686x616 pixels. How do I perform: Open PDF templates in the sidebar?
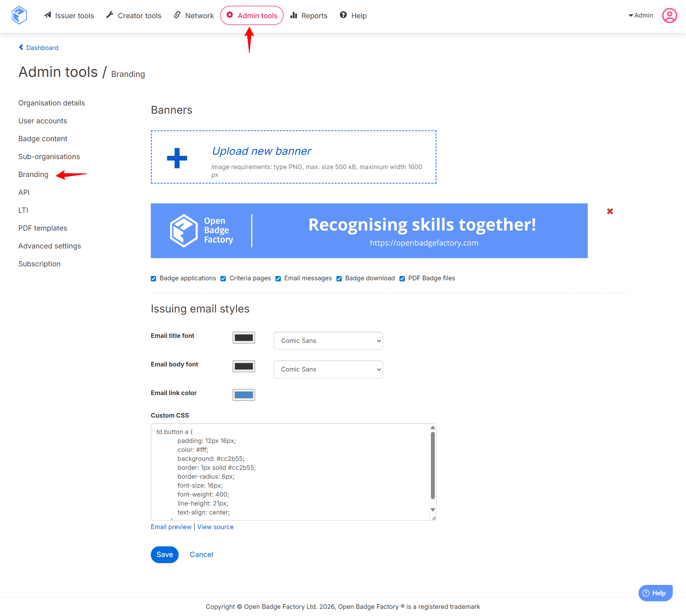point(43,228)
